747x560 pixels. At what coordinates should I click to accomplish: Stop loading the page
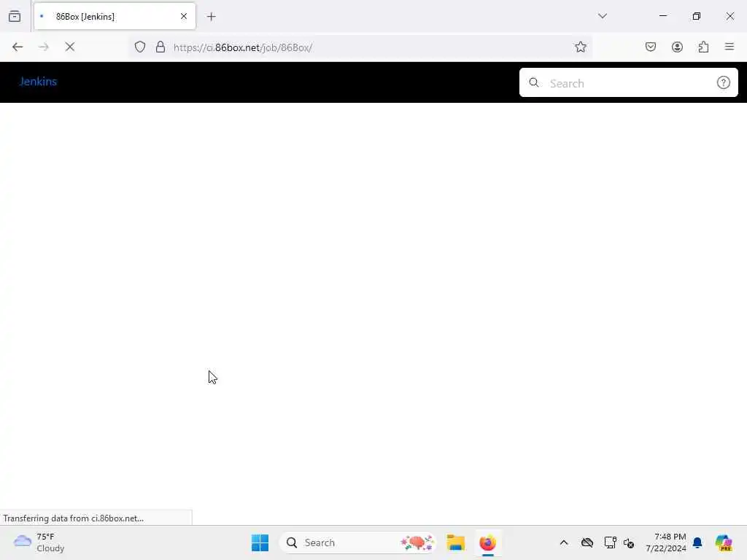pos(69,47)
